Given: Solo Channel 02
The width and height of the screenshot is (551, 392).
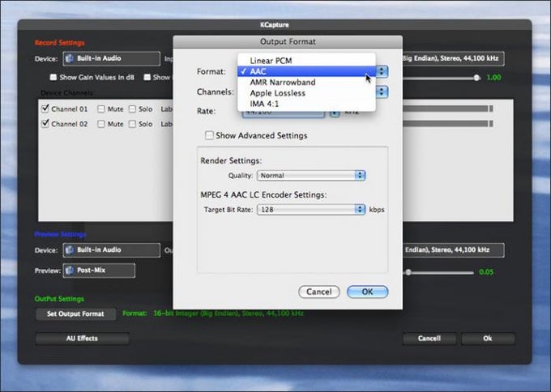Looking at the screenshot, I should 132,124.
